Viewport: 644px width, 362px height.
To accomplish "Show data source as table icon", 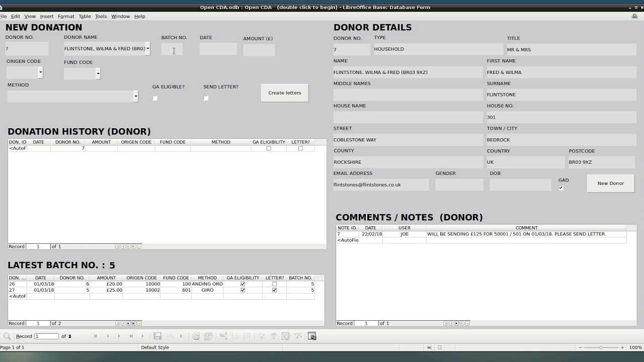I will tap(312, 336).
